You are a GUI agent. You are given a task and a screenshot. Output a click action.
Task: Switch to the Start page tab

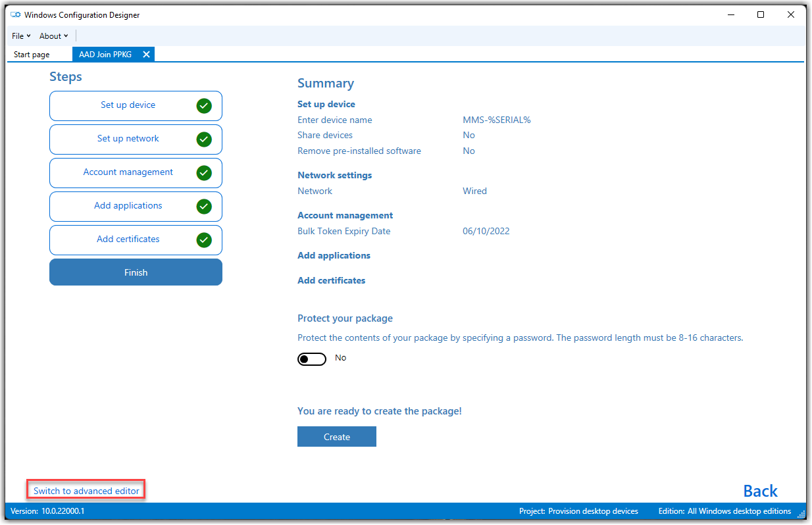coord(32,55)
